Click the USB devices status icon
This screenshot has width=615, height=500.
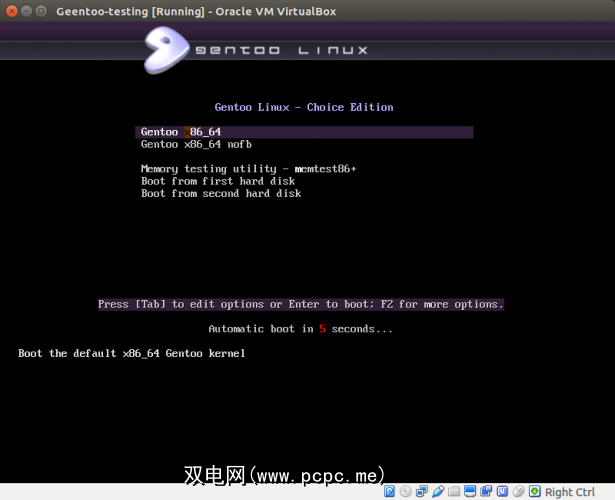pos(438,491)
